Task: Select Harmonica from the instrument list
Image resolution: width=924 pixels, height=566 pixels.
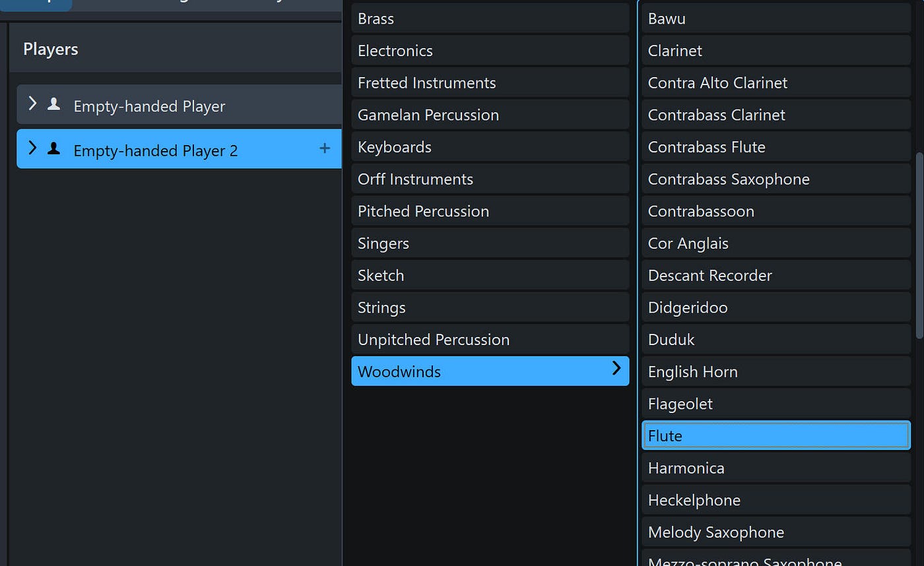Action: [776, 468]
